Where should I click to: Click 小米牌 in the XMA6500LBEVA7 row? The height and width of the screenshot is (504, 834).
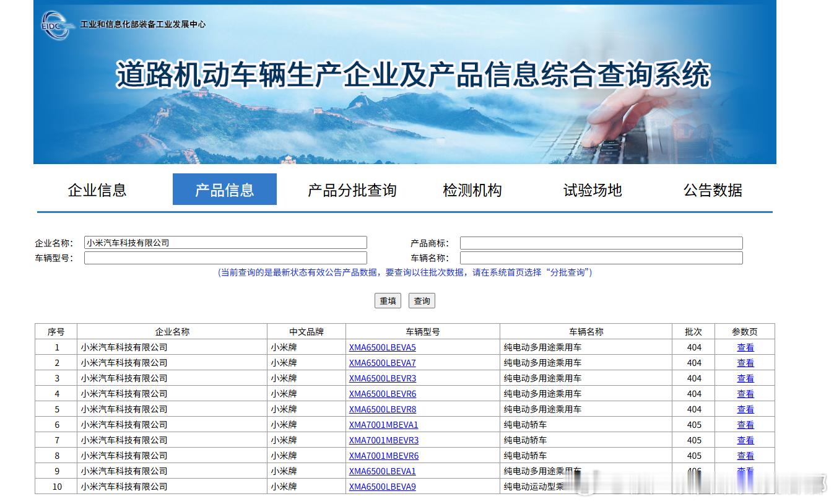coord(284,363)
